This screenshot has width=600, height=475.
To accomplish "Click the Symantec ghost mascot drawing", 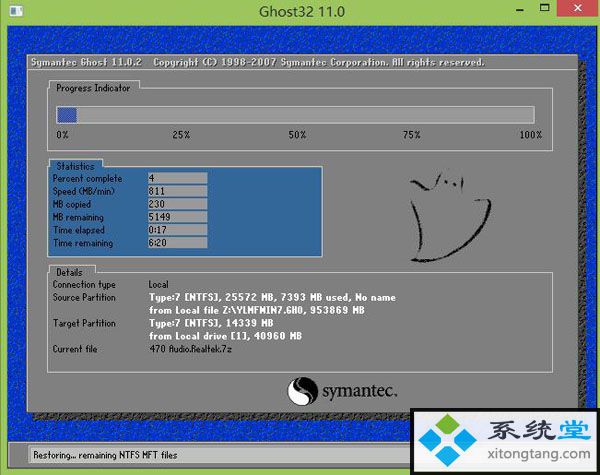I will pos(450,217).
